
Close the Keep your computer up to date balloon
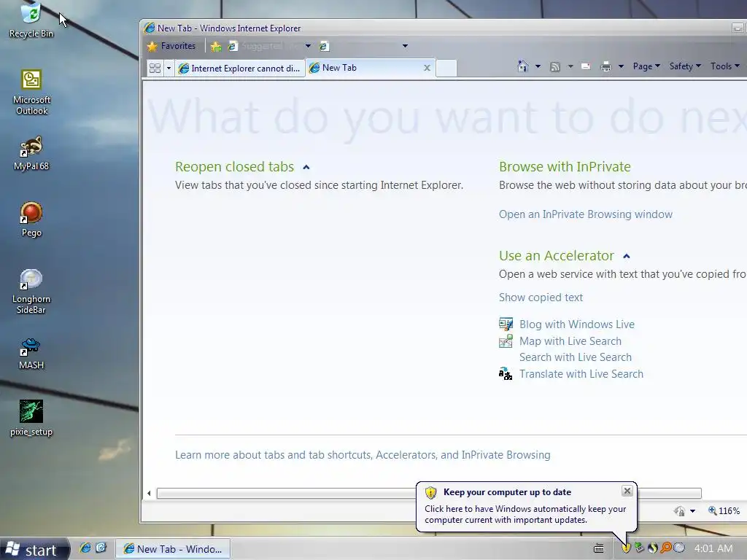[627, 491]
